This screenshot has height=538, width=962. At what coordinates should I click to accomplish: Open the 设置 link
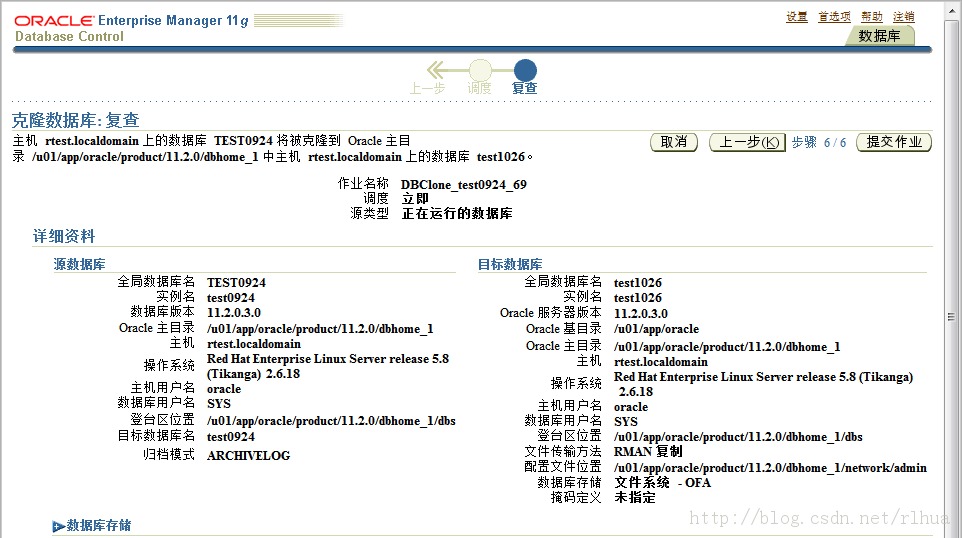pos(797,17)
